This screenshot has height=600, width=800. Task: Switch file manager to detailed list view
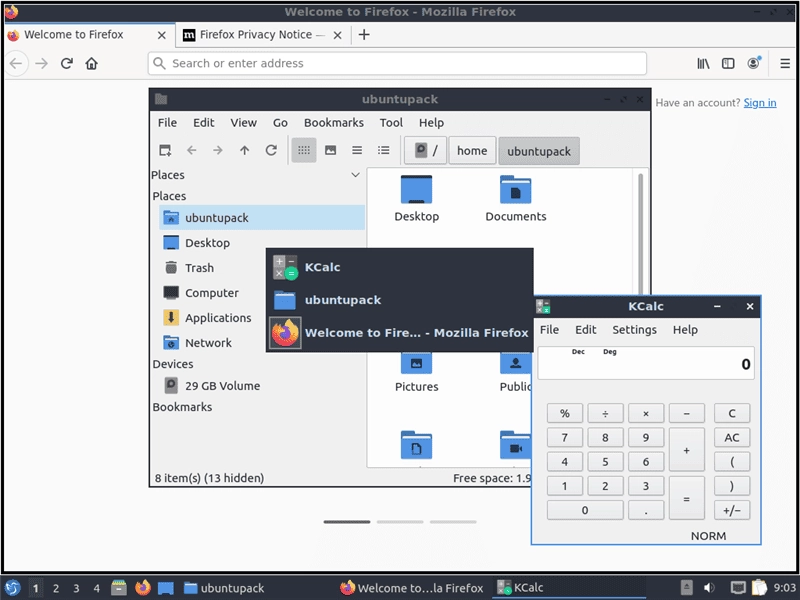[x=384, y=150]
